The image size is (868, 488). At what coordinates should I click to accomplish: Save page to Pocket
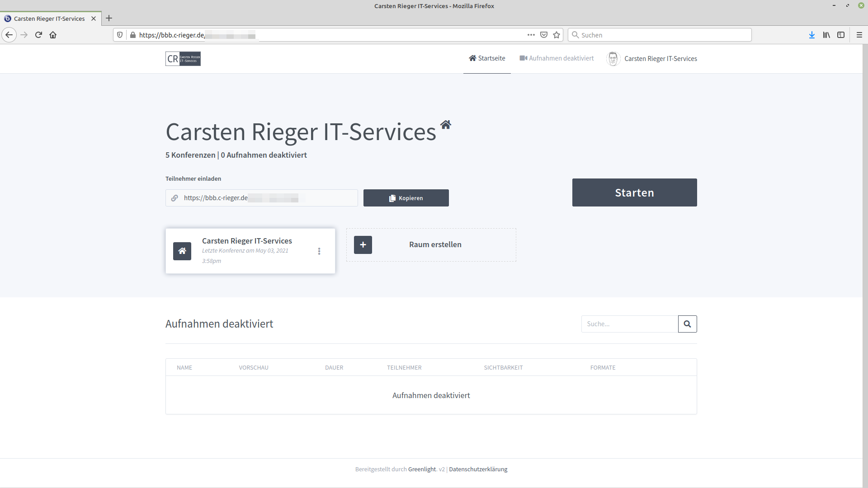tap(544, 35)
